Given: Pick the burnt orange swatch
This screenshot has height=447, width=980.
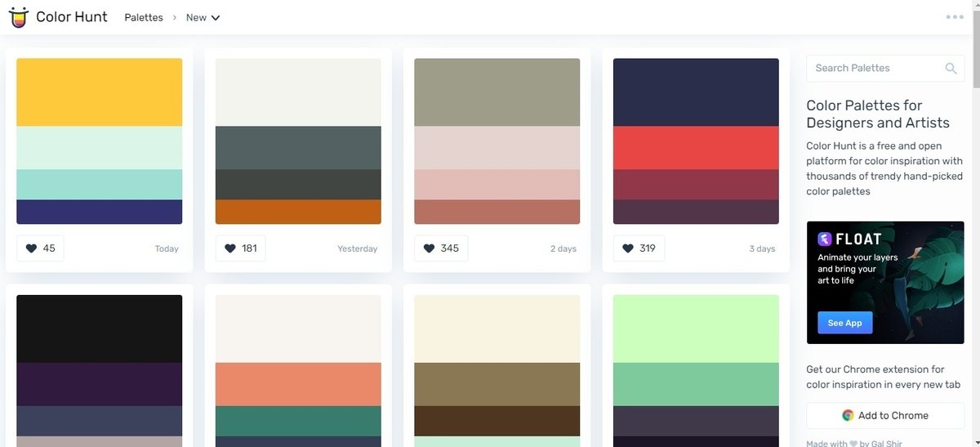Looking at the screenshot, I should (x=298, y=212).
